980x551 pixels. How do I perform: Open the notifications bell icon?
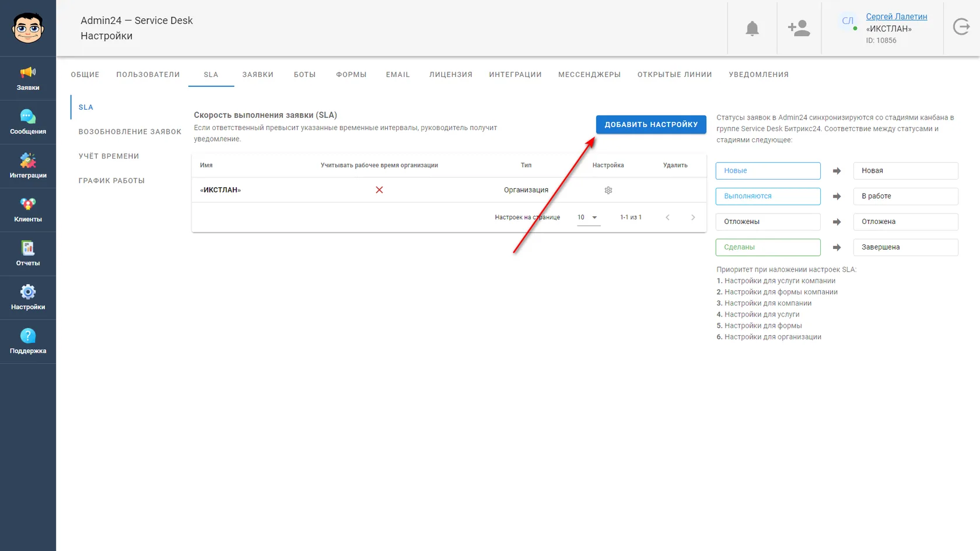(752, 28)
